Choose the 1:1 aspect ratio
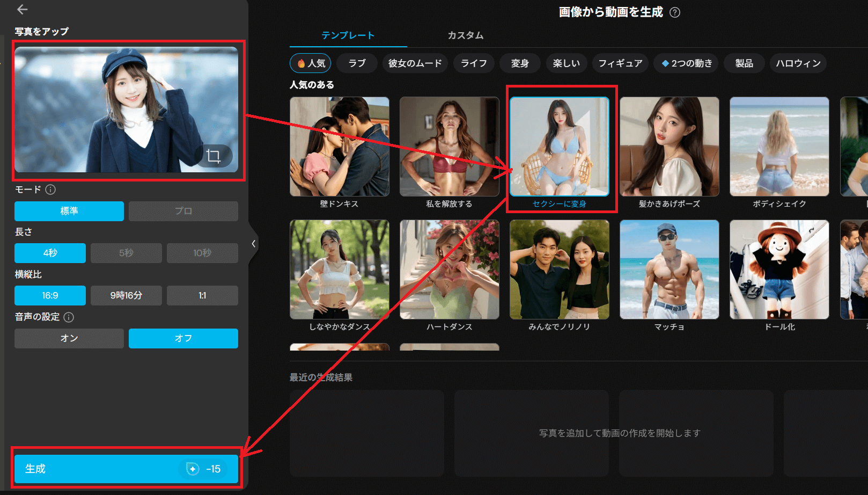868x495 pixels. tap(202, 295)
